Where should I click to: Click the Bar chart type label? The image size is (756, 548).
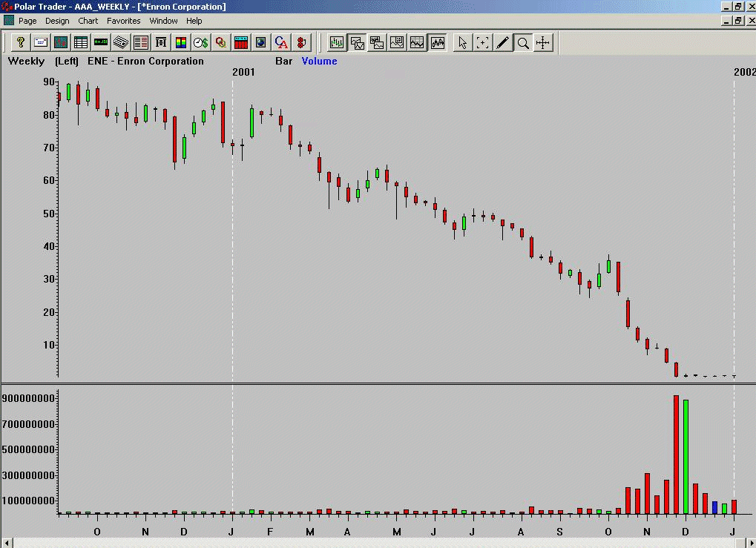point(284,62)
